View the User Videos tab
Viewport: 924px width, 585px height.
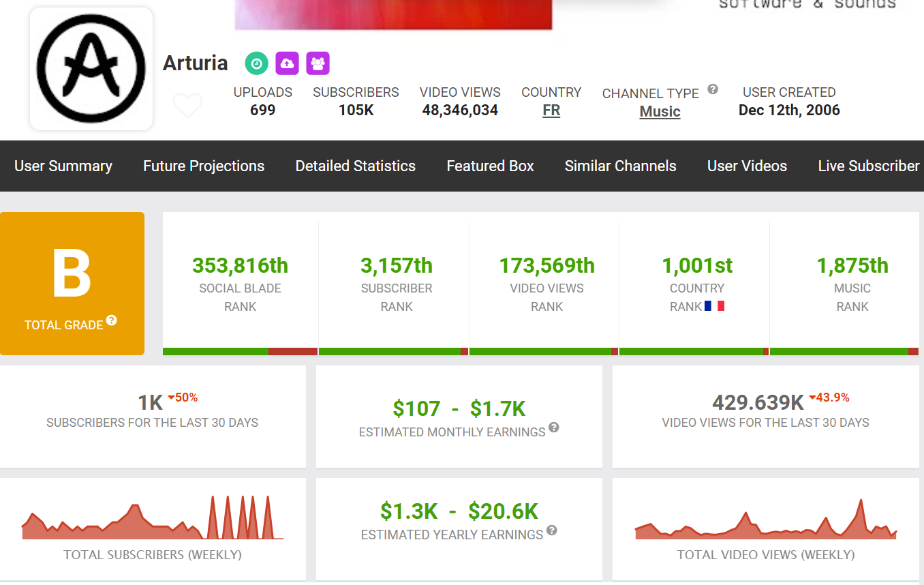pos(748,166)
